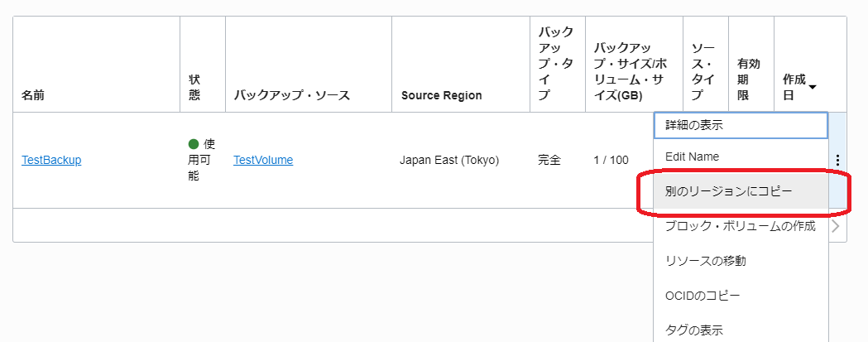Open the TestBackup link
Screen dimensions: 868x342
(x=51, y=160)
